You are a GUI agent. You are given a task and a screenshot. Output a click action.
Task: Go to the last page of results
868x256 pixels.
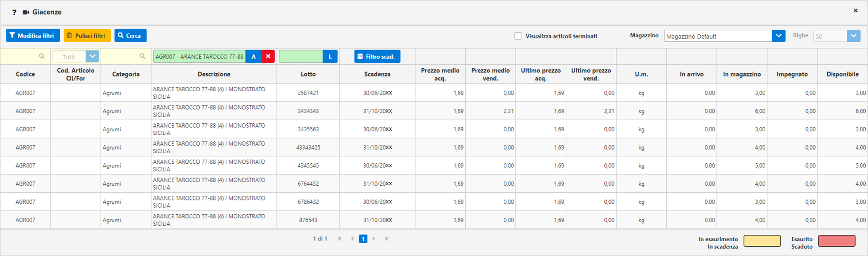click(387, 239)
